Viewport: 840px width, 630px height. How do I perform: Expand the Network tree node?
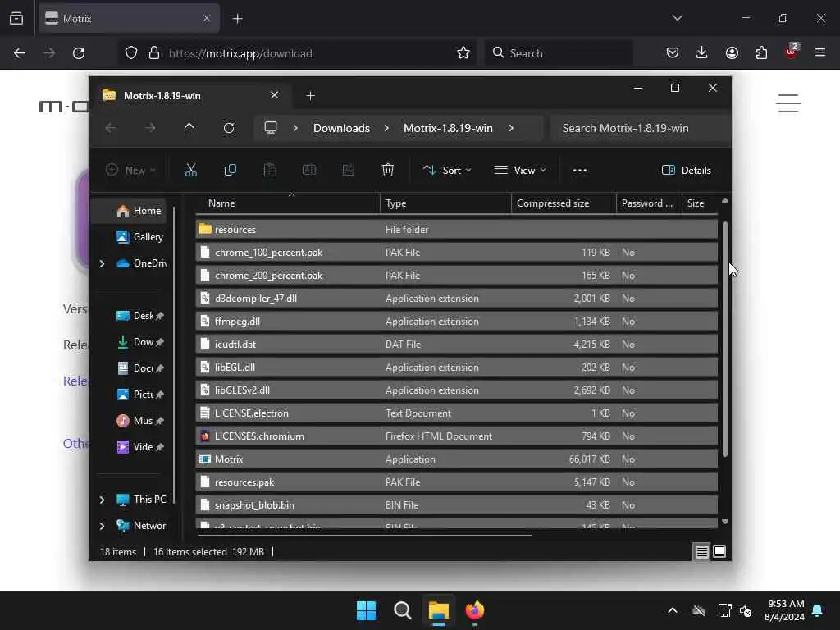(102, 526)
